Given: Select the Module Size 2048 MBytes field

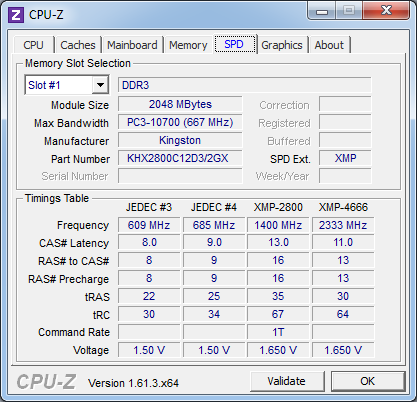Looking at the screenshot, I should point(180,104).
